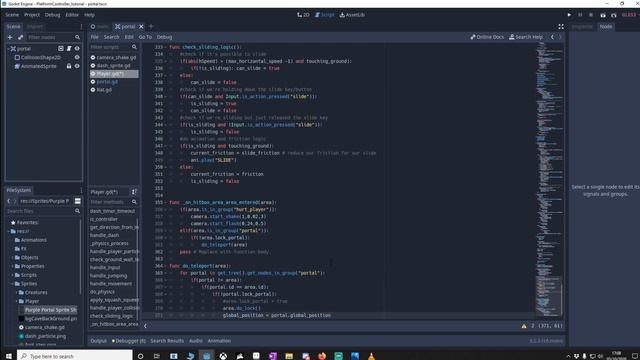Toggle distraction-free mode
The image size is (640, 360).
point(561,27)
